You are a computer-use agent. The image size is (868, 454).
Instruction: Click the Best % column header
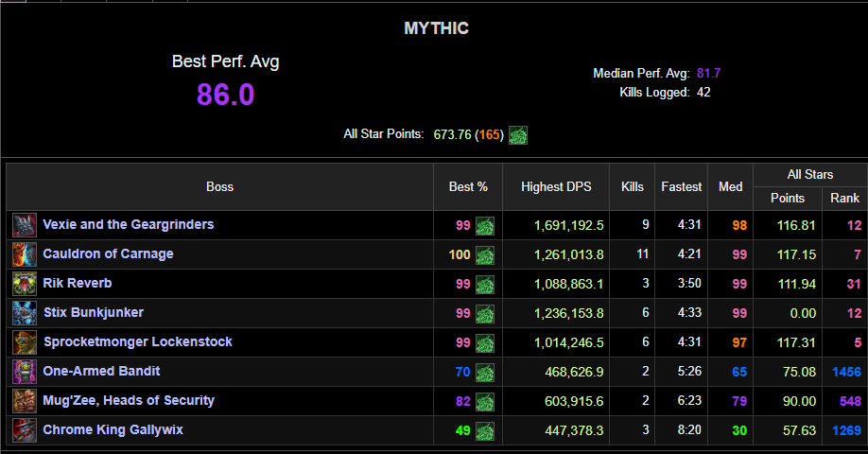[468, 186]
